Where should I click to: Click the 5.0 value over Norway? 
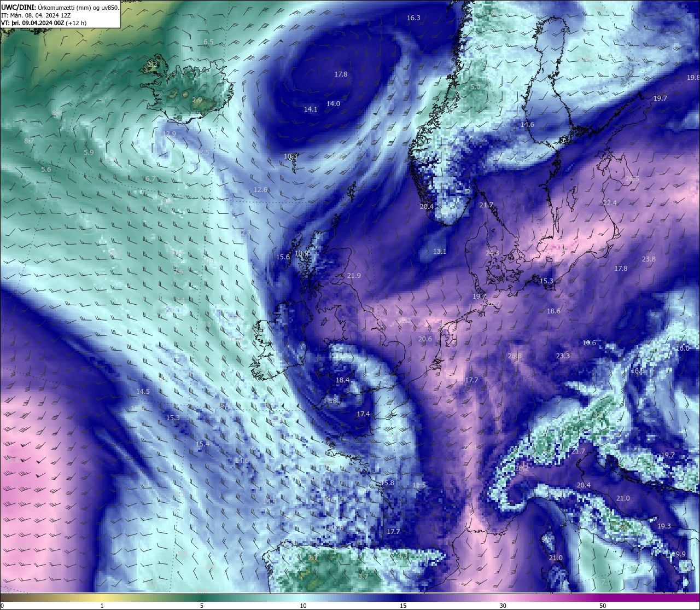tap(475, 87)
